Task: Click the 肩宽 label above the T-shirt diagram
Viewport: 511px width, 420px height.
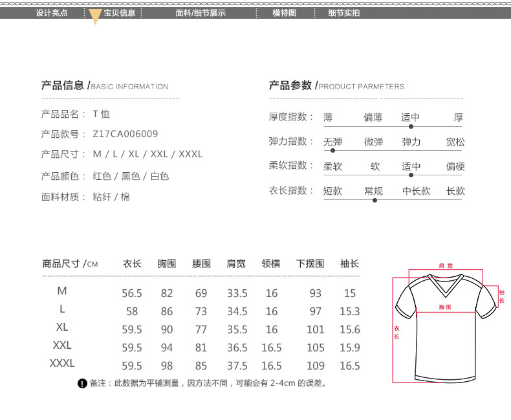Action: 446,266
